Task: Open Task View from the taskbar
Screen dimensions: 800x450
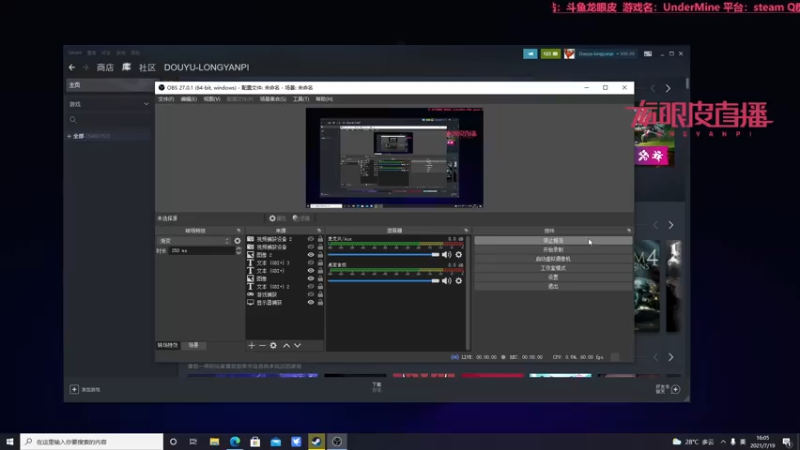Action: point(193,441)
